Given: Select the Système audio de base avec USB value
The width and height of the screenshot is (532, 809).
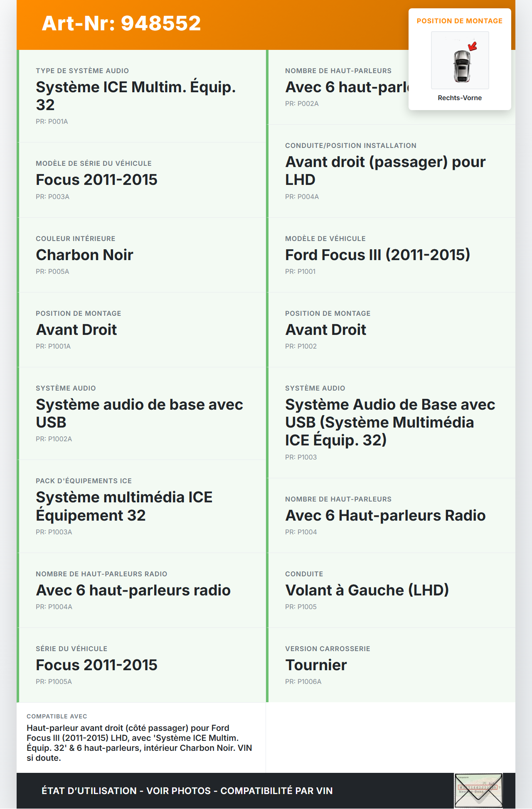Looking at the screenshot, I should click(x=139, y=413).
